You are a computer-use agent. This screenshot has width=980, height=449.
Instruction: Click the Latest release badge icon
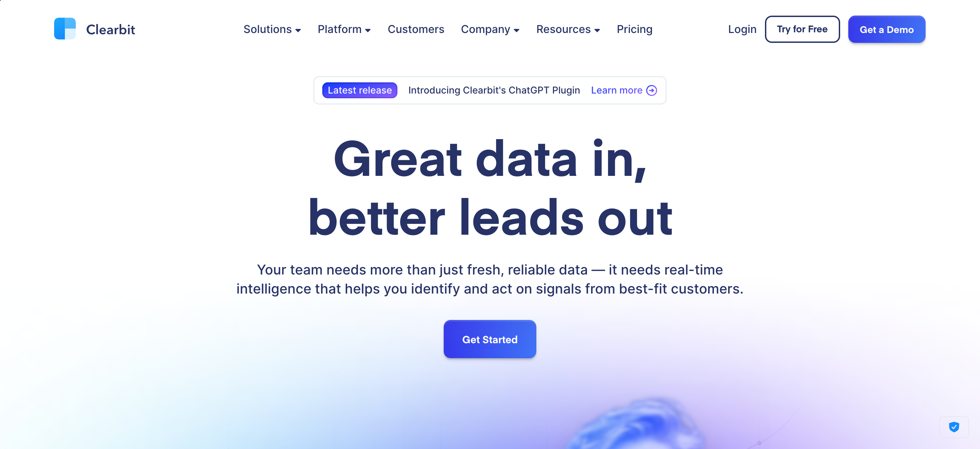point(360,90)
